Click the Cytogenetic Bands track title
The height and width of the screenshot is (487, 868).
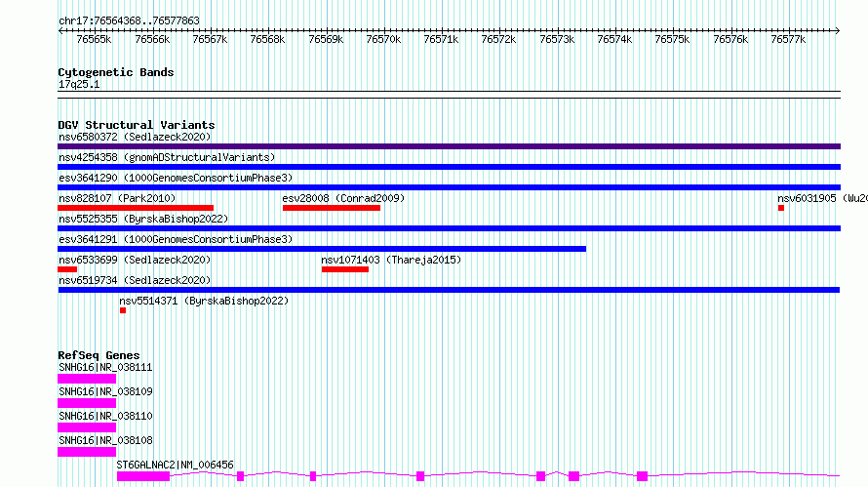(116, 72)
